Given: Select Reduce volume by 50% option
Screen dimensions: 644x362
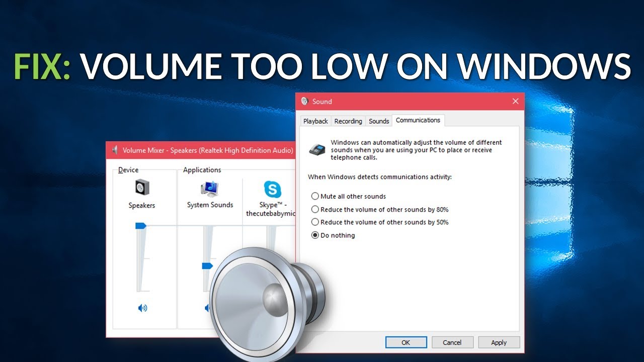Looking at the screenshot, I should tap(380, 222).
